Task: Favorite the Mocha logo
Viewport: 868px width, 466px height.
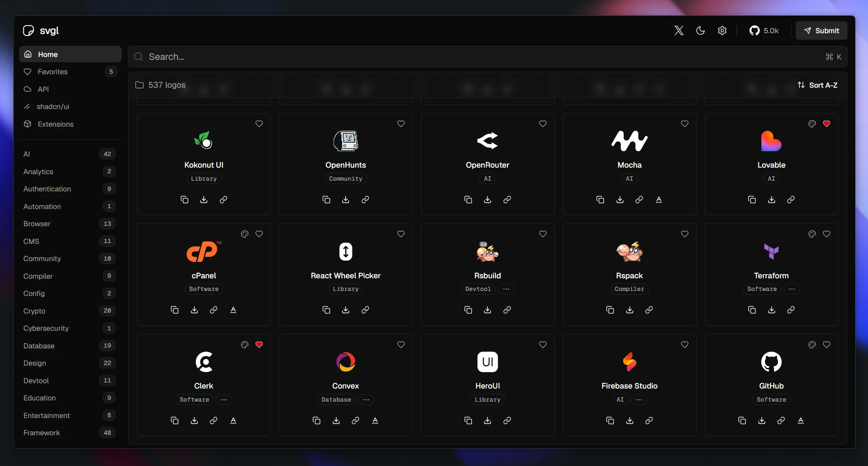Action: 685,124
